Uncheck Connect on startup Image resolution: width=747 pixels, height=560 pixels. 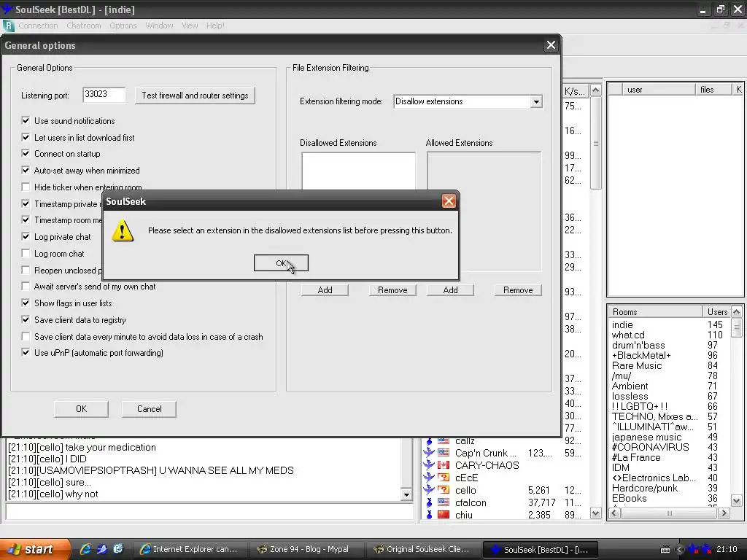tap(26, 154)
